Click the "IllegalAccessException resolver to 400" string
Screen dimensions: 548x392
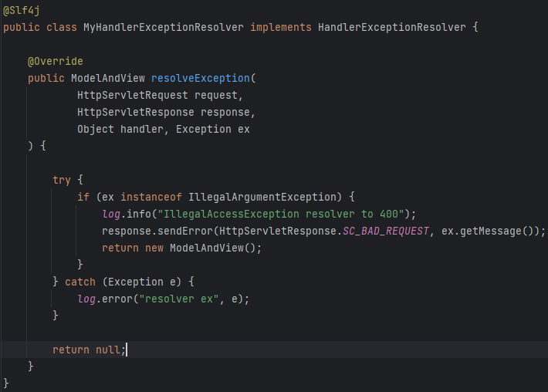(x=281, y=214)
